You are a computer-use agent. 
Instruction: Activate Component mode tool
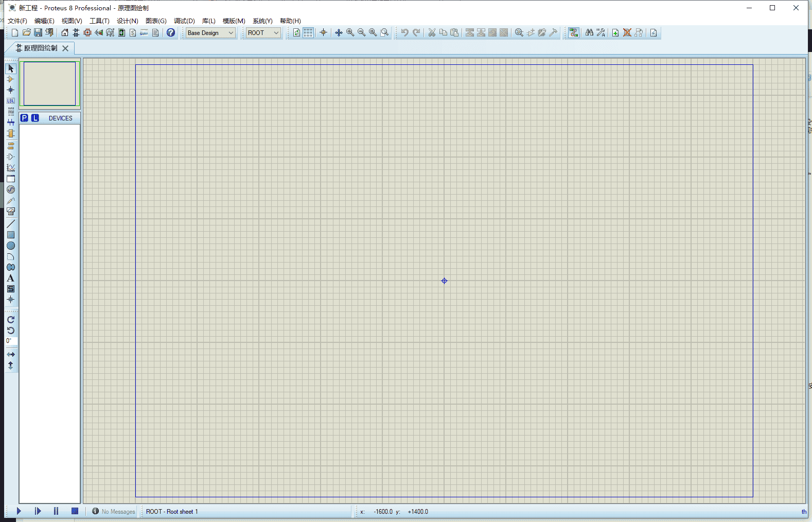(x=11, y=79)
